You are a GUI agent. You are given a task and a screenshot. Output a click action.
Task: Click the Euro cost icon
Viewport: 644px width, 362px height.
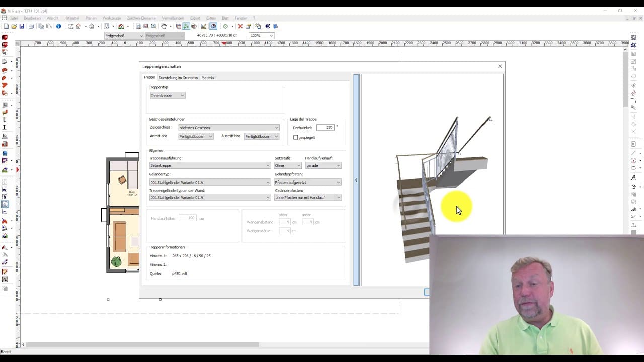[x=267, y=26]
